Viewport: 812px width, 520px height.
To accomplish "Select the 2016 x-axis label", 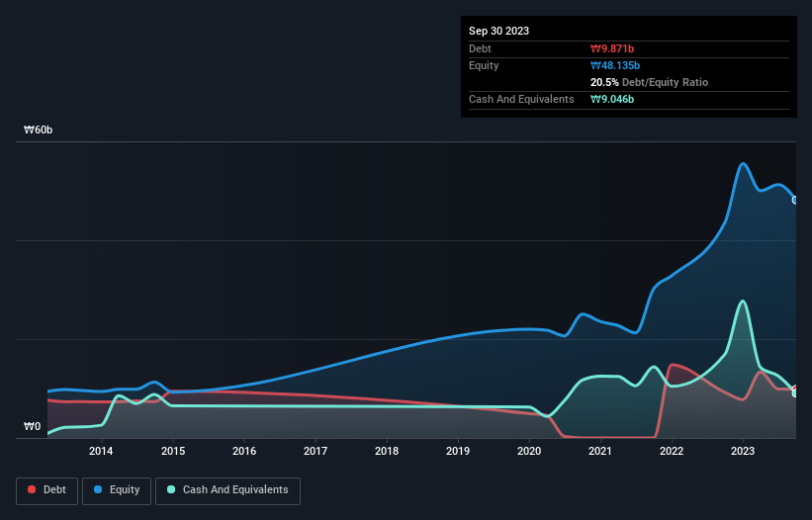I will click(244, 451).
